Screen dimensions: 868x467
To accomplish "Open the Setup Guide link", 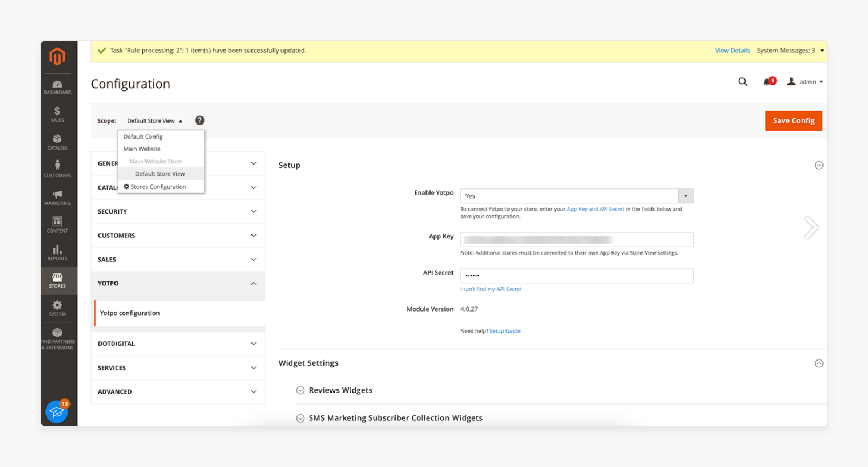I will [x=505, y=331].
